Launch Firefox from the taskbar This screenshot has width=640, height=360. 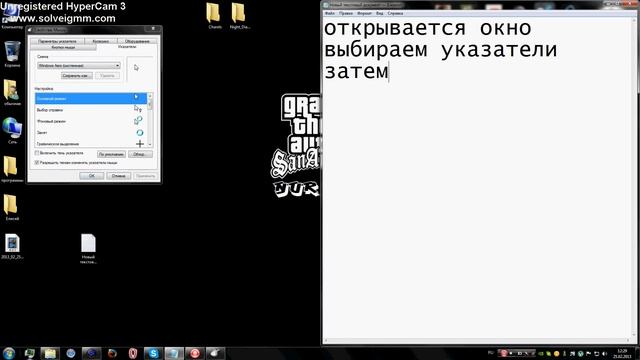[x=112, y=353]
